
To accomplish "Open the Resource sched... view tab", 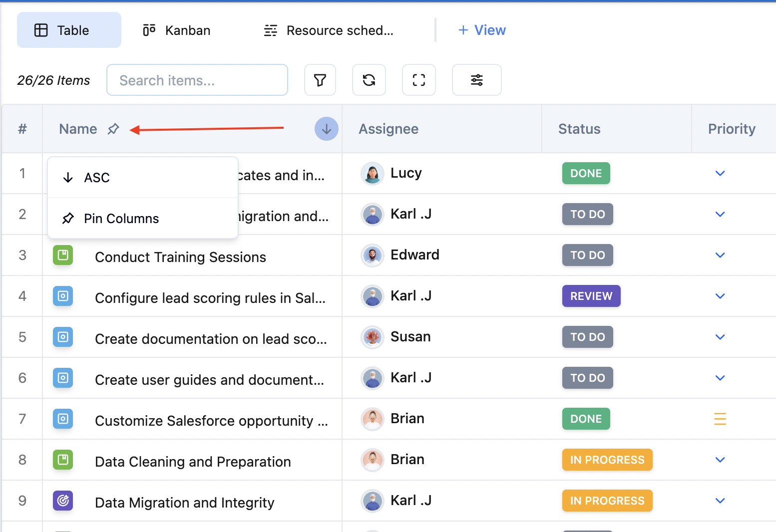I will [329, 30].
